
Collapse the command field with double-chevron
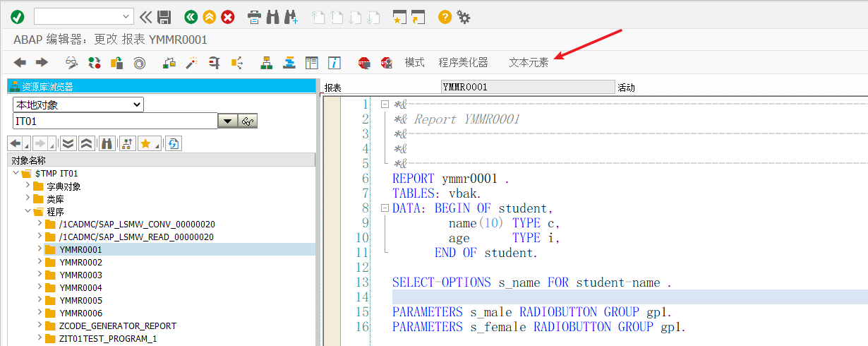pyautogui.click(x=145, y=16)
